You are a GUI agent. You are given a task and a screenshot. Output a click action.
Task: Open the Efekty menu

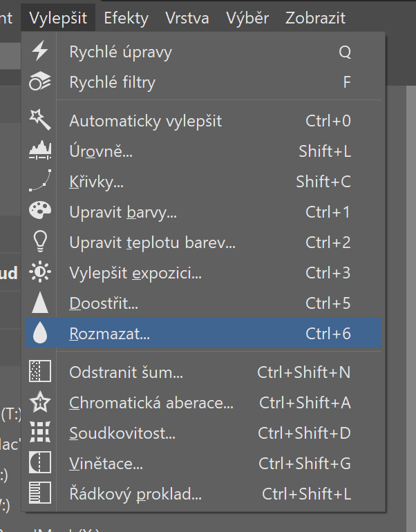pos(126,18)
